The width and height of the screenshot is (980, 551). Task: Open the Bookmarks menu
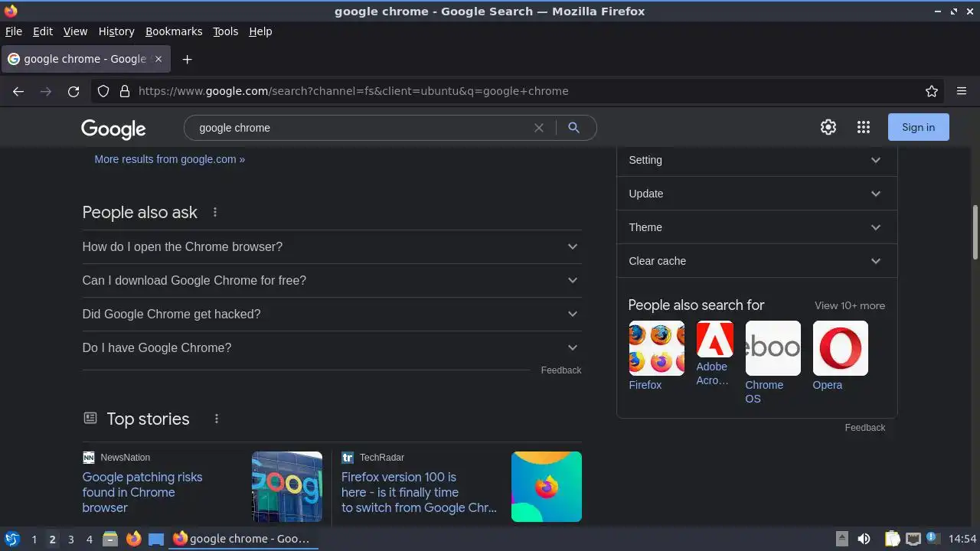point(174,31)
